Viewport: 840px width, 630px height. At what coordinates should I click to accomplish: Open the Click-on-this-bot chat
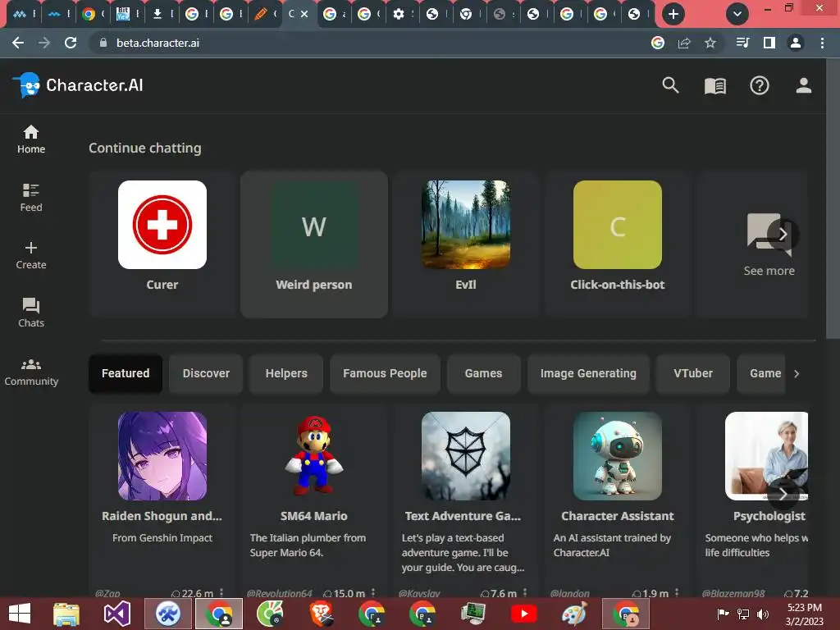point(617,244)
